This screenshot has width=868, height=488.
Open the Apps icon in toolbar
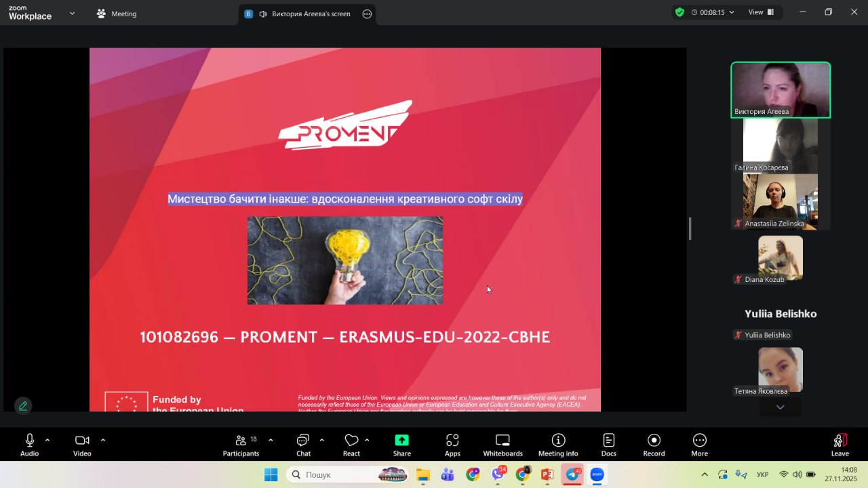coord(452,445)
